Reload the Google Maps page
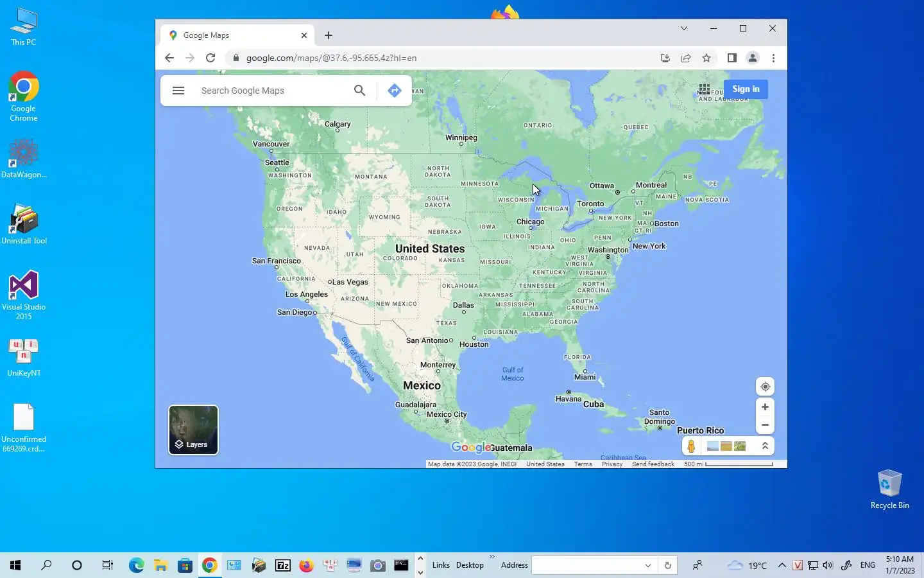The image size is (924, 578). [x=210, y=58]
